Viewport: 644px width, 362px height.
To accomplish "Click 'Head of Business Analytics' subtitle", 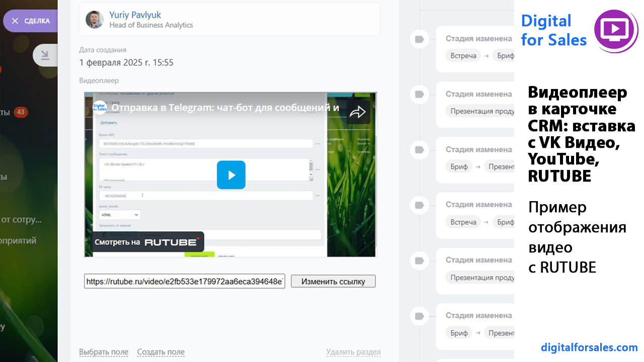I will [x=151, y=25].
